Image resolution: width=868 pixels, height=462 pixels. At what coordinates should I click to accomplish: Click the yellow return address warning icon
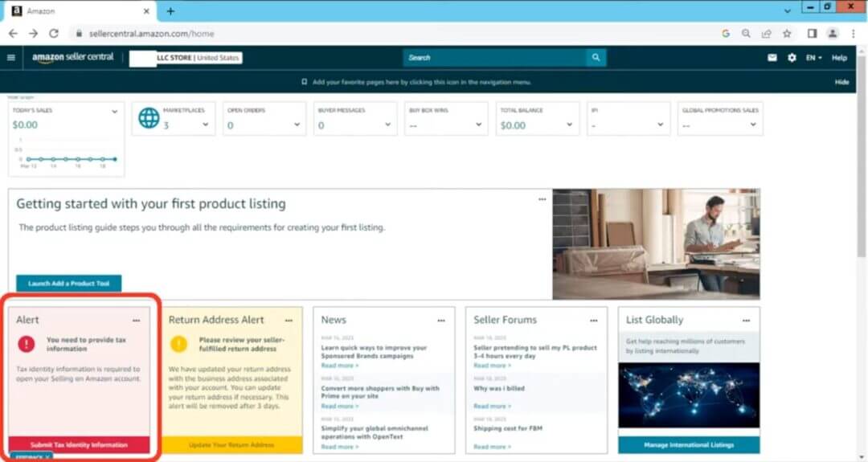(178, 344)
